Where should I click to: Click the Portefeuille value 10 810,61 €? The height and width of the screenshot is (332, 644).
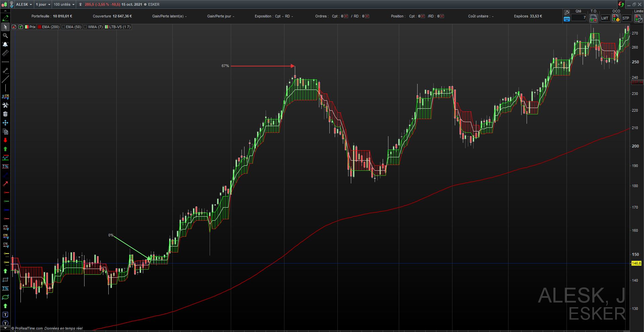(x=62, y=16)
